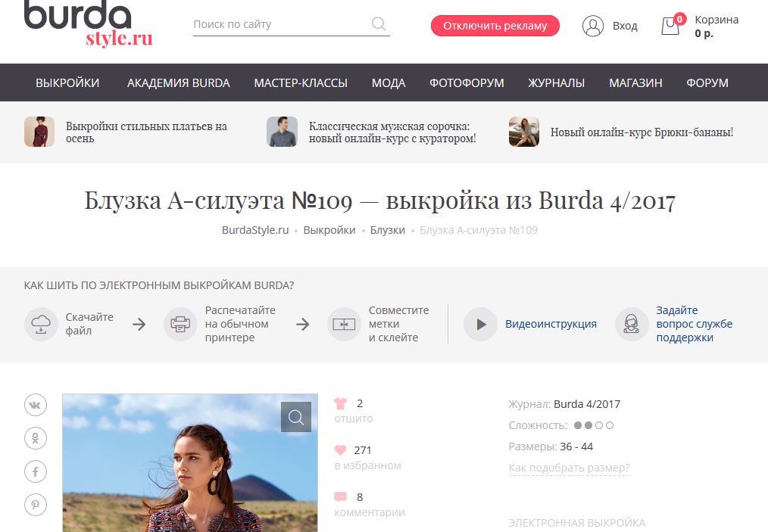Share the pattern on Facebook
The width and height of the screenshot is (768, 532).
(x=36, y=471)
